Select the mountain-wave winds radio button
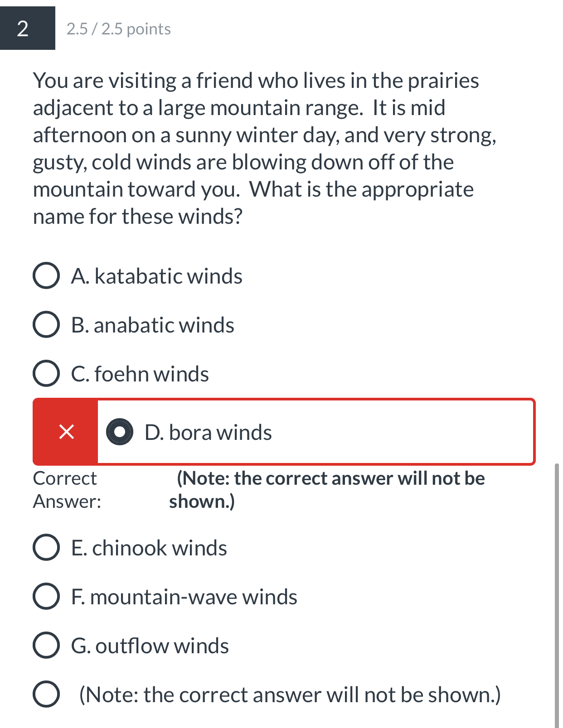 click(46, 596)
